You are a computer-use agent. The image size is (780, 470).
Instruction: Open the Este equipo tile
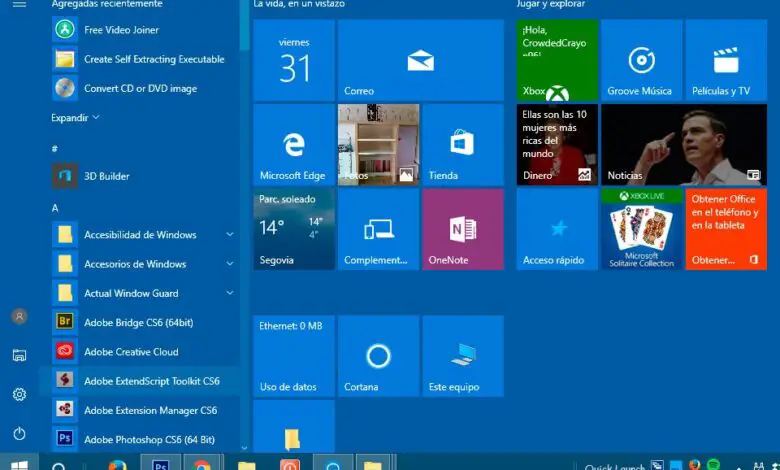[x=463, y=356]
